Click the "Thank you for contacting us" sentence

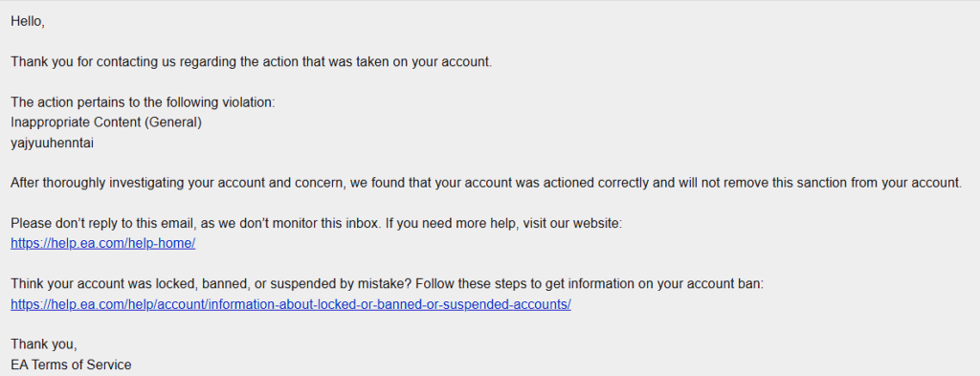pyautogui.click(x=252, y=62)
